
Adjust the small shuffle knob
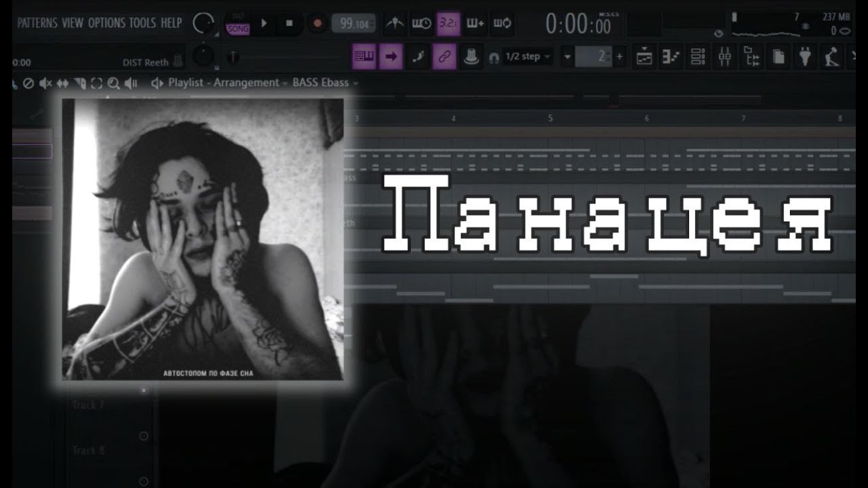(x=233, y=57)
